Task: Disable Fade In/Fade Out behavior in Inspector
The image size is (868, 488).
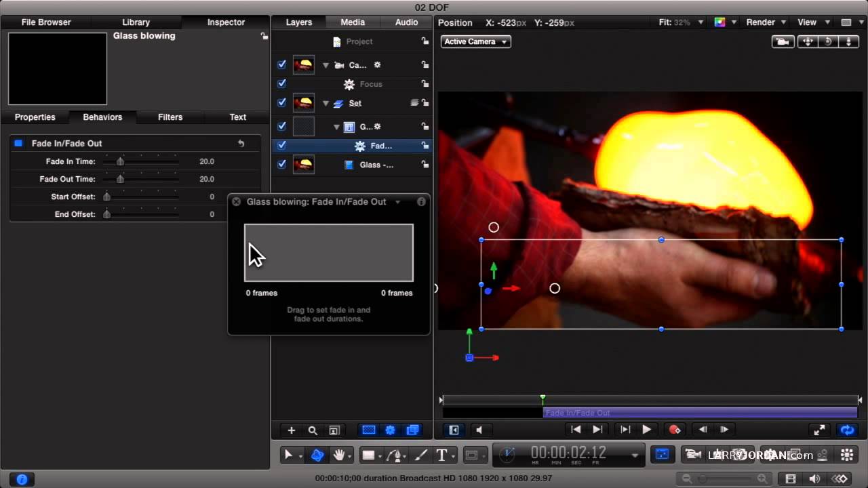Action: click(18, 143)
